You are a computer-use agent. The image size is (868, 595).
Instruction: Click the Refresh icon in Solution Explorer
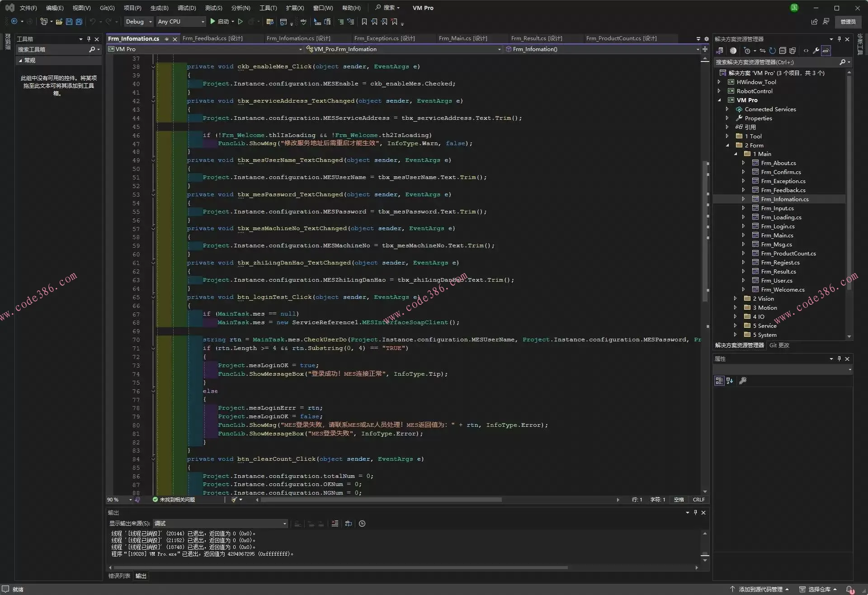coord(773,51)
